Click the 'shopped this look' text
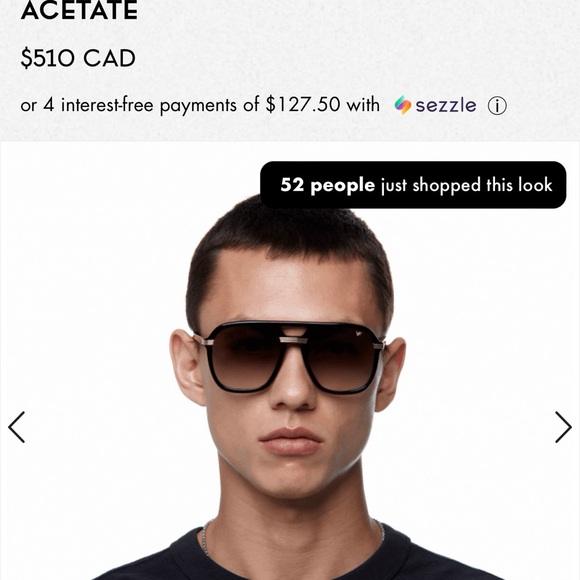580x580 pixels. coord(482,185)
